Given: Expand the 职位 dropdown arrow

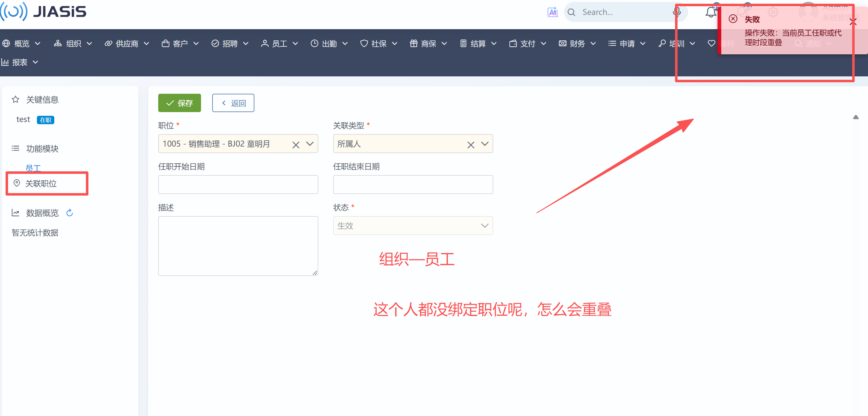Looking at the screenshot, I should (310, 144).
